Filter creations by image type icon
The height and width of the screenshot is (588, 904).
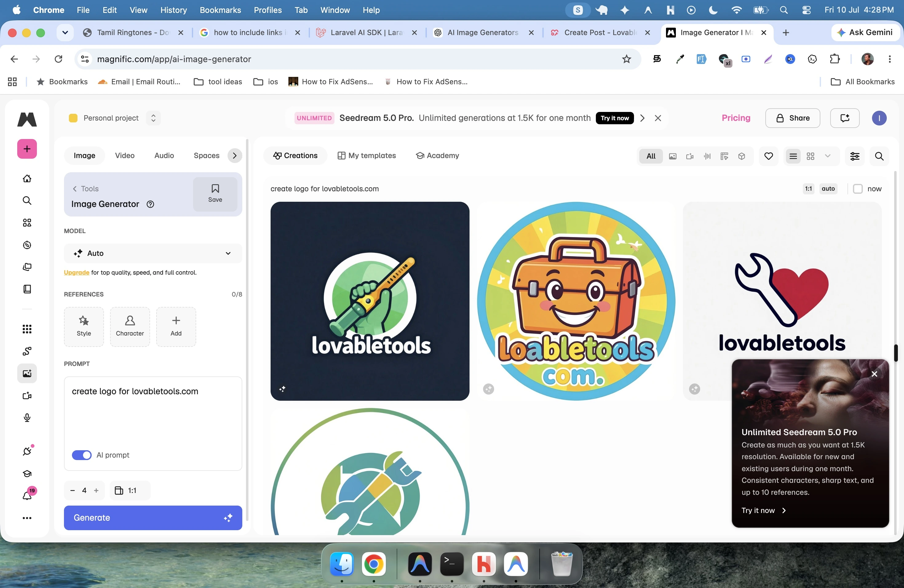(x=673, y=156)
